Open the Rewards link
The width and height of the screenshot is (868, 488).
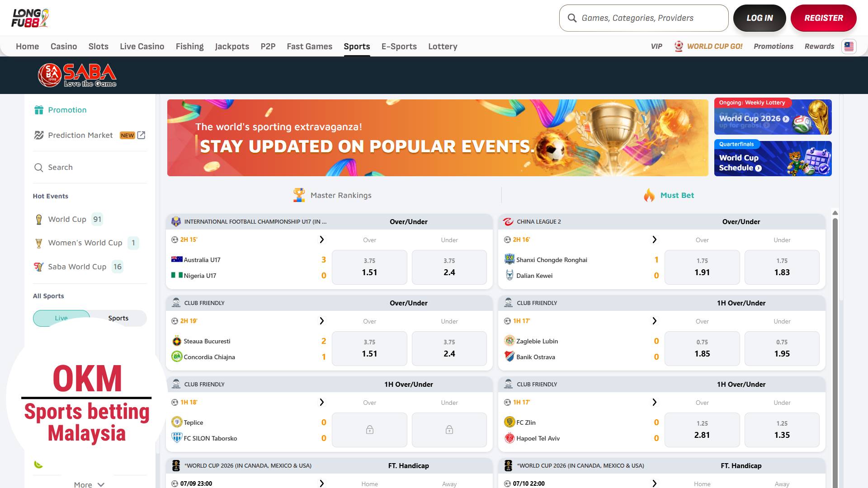tap(819, 47)
